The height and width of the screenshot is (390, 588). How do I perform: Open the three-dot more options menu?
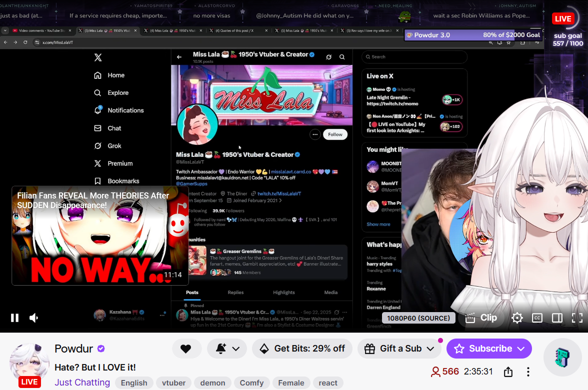pos(528,372)
